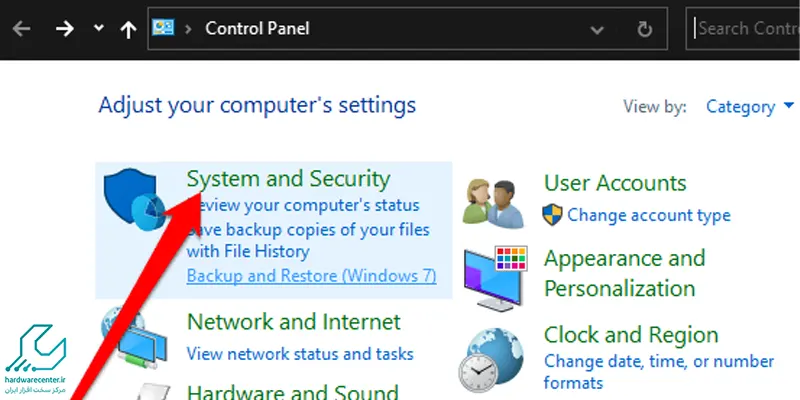
Task: Click the UAC shield beside Change account type
Action: [x=553, y=215]
